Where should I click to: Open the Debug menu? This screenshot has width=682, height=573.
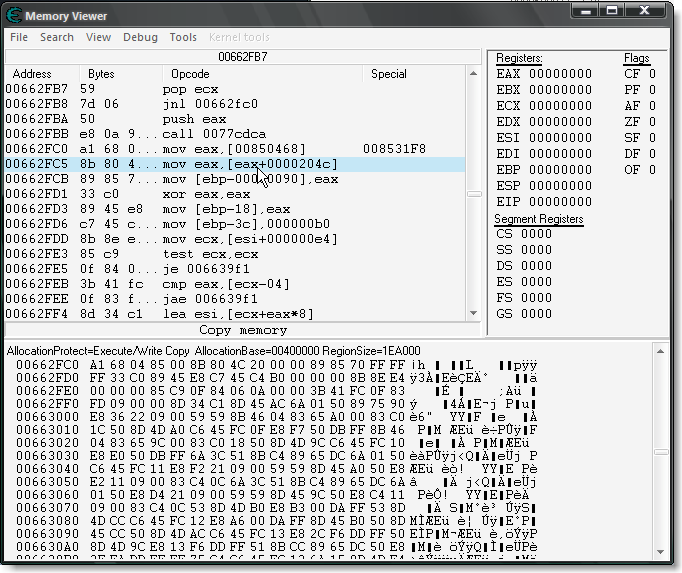click(140, 37)
